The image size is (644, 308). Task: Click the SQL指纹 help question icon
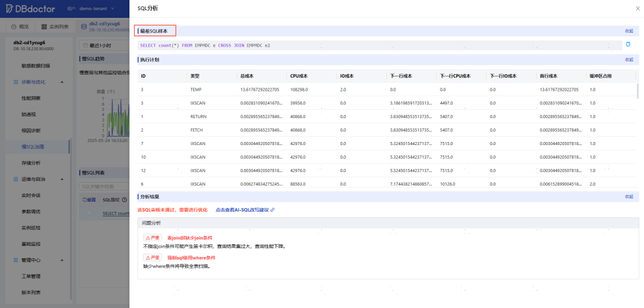tap(125, 200)
